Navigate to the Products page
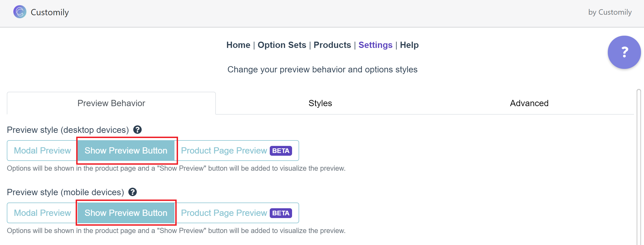The height and width of the screenshot is (245, 644). pyautogui.click(x=332, y=45)
